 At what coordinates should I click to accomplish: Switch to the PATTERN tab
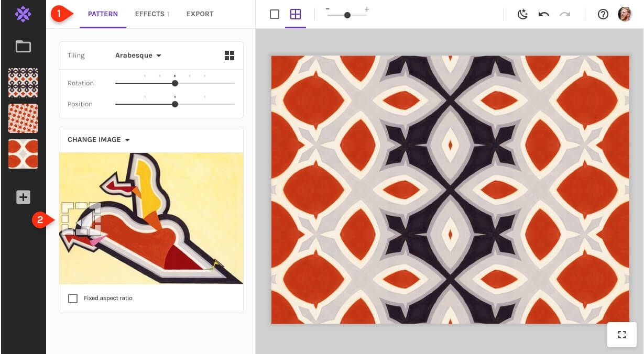tap(103, 14)
